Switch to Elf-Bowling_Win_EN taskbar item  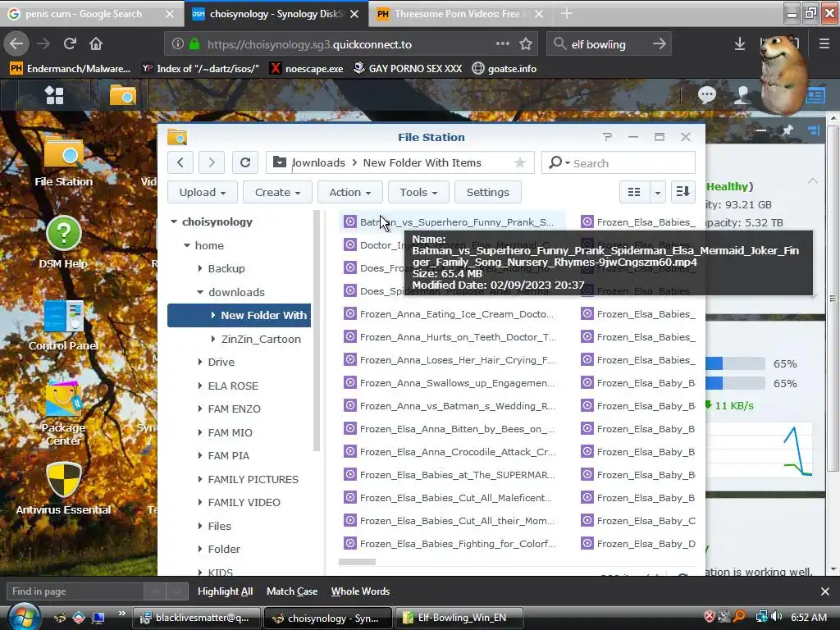[x=458, y=618]
